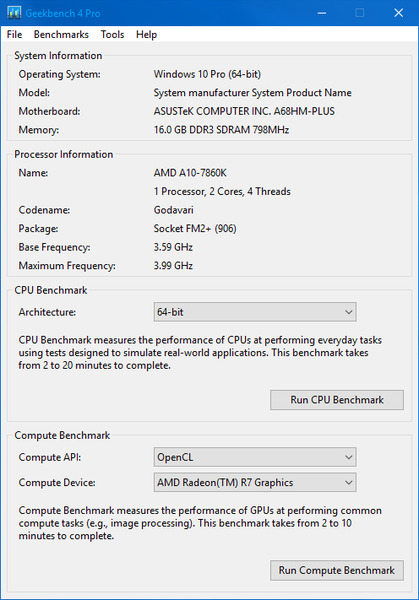Click the 'Package:' label

(x=38, y=228)
